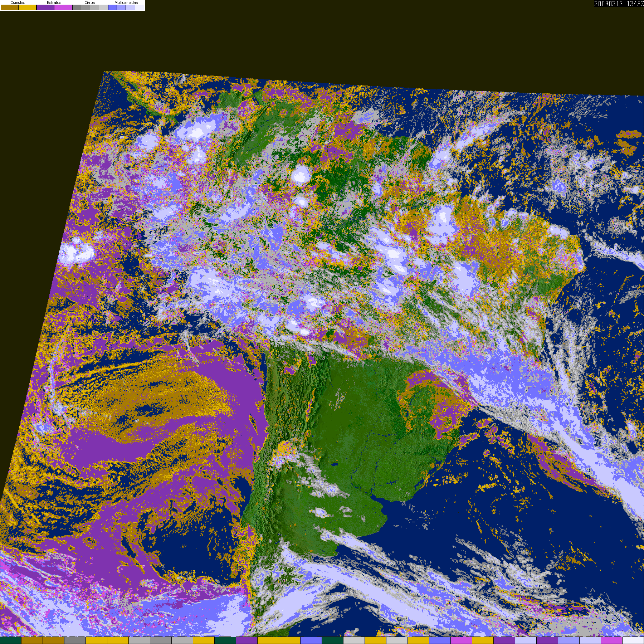Select the yellow Cúmulos legend swatch
The width and height of the screenshot is (644, 644).
(28, 7)
